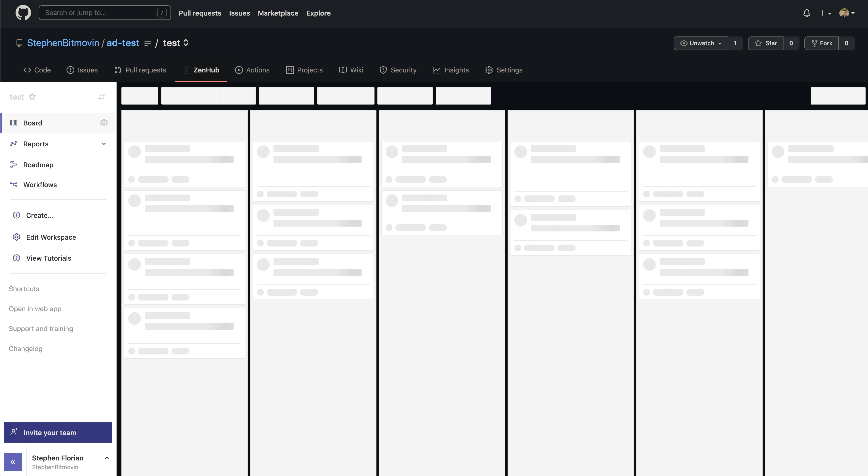The image size is (868, 476).
Task: Expand the Reports section chevron
Action: [104, 144]
